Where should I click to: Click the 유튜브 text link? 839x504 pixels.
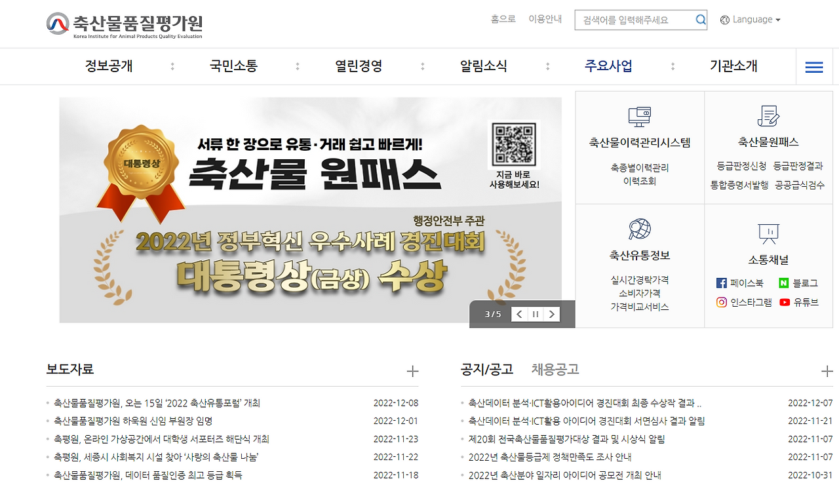point(806,303)
